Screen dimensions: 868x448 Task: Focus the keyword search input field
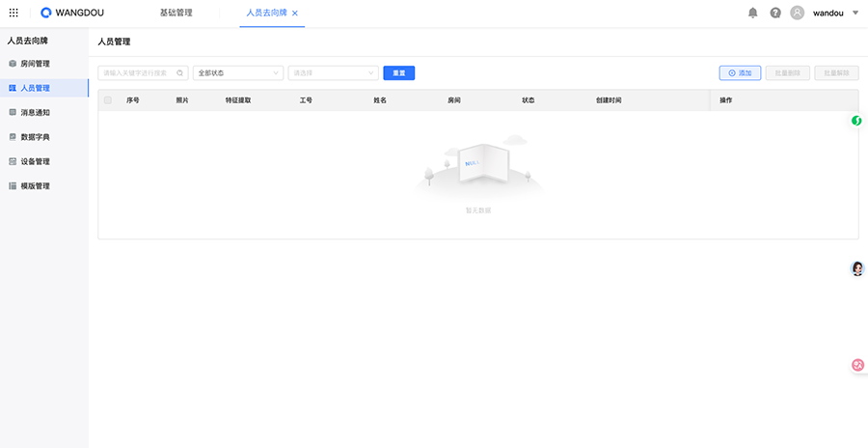143,73
